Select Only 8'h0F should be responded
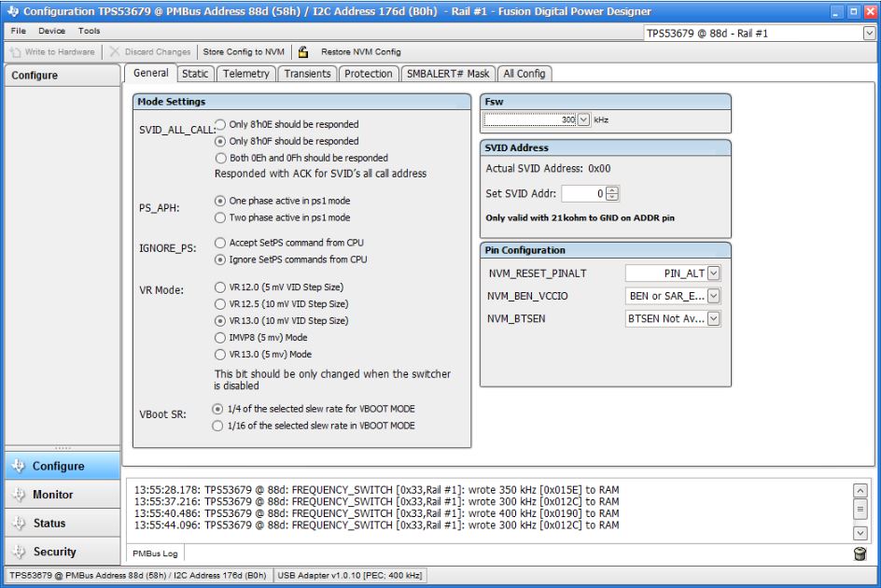Viewport: 881px width, 588px height. click(221, 141)
